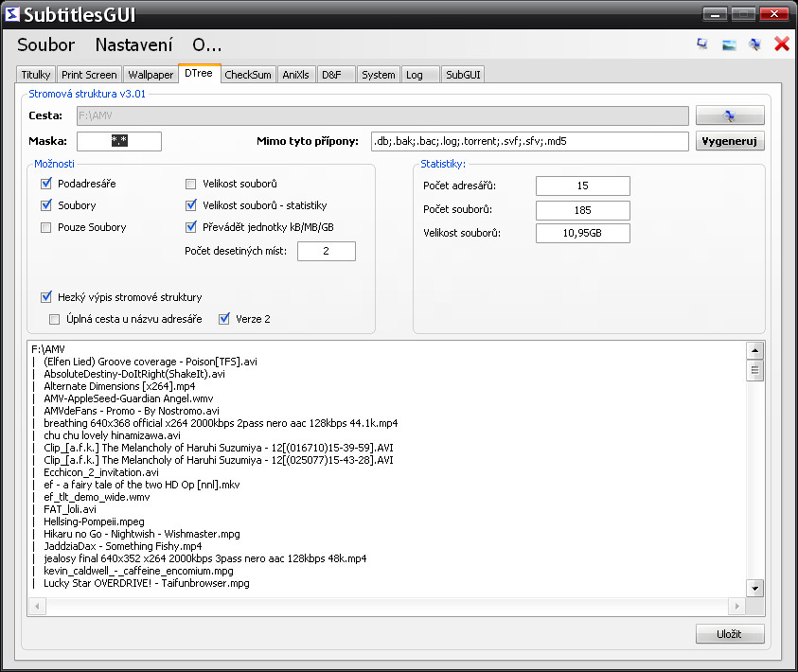Click the scroll down arrow of file list
The image size is (798, 672).
click(x=754, y=588)
